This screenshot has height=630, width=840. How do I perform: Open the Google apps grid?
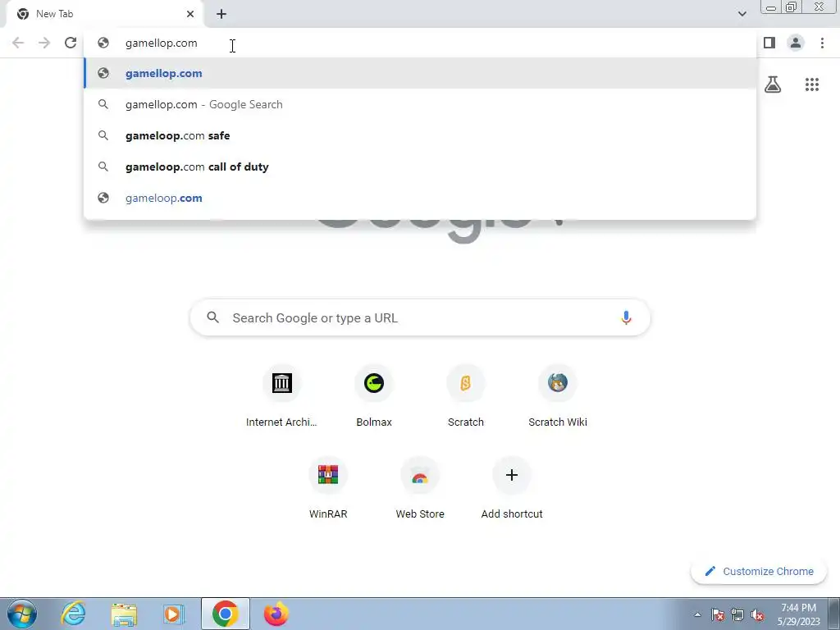click(x=812, y=84)
